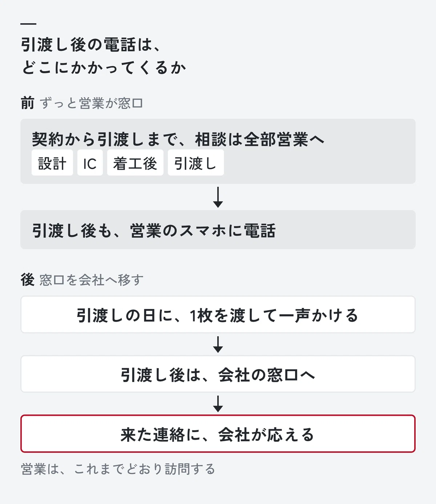
Task: Click the subtitle 窓口を会社へ移す
Action: coord(92,280)
